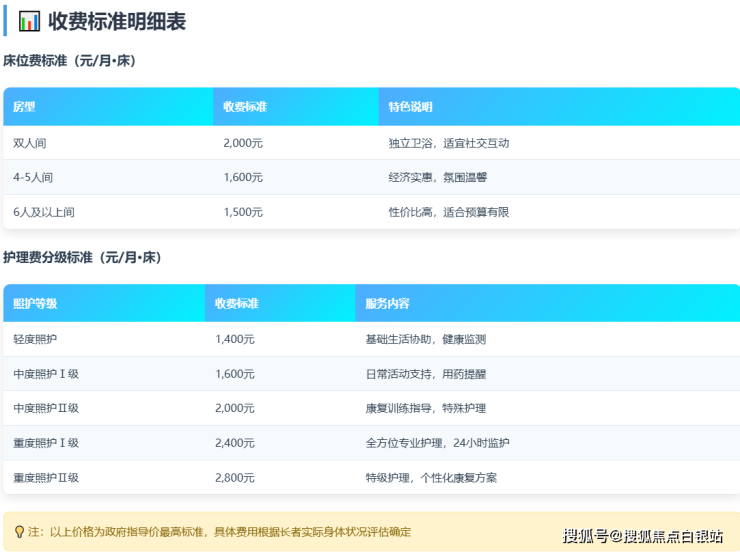Select the 轻度照护 care level row
Viewport: 740px width, 552px height.
click(x=35, y=339)
